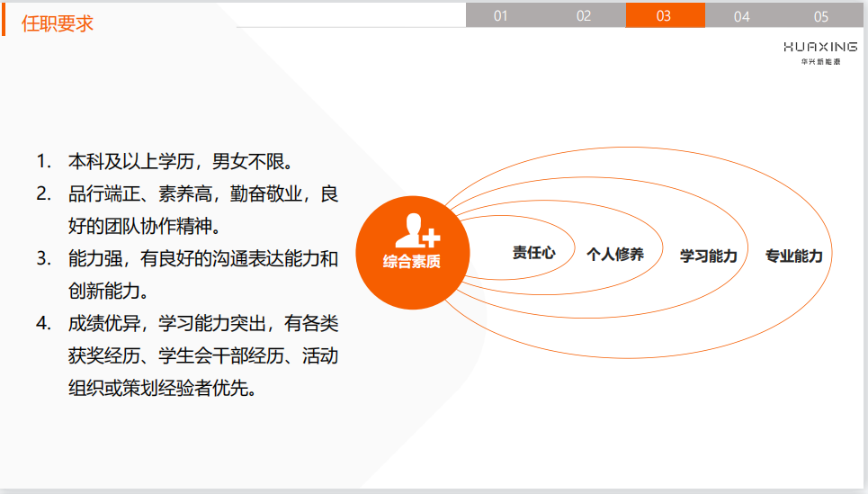The image size is (868, 494).
Task: Select the final line ending with 经验者优先
Action: [x=162, y=389]
